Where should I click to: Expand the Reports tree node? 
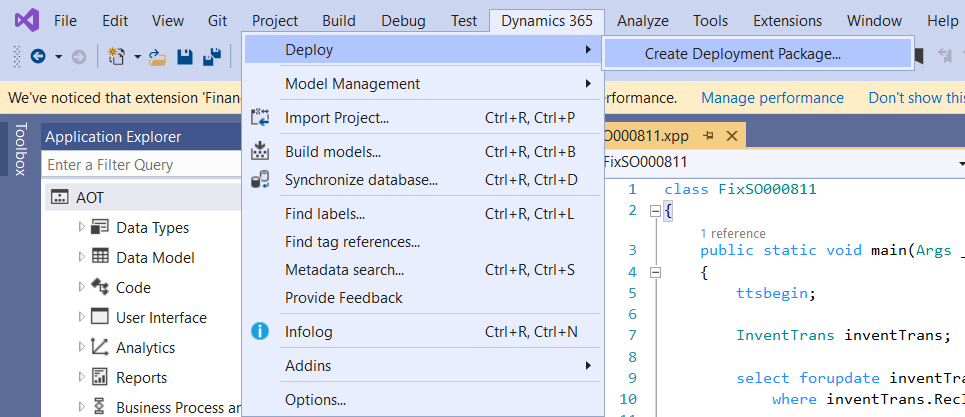click(x=81, y=377)
